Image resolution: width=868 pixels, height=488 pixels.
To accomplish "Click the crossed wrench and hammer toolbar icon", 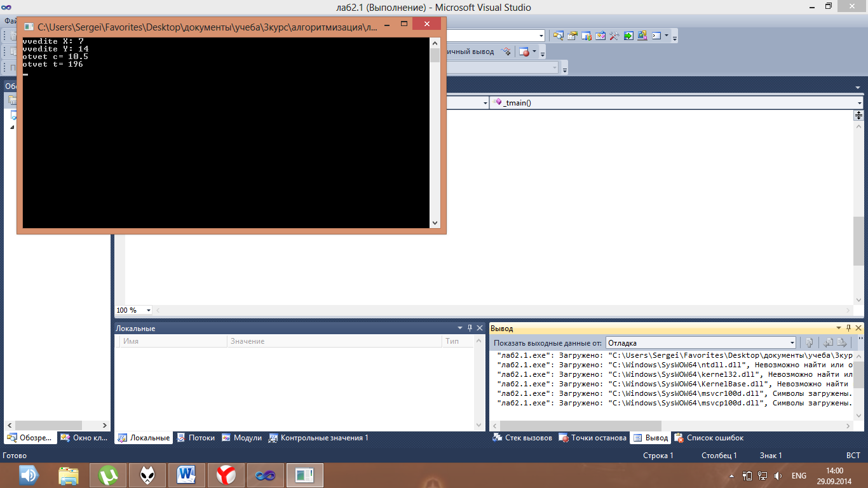I will (614, 36).
